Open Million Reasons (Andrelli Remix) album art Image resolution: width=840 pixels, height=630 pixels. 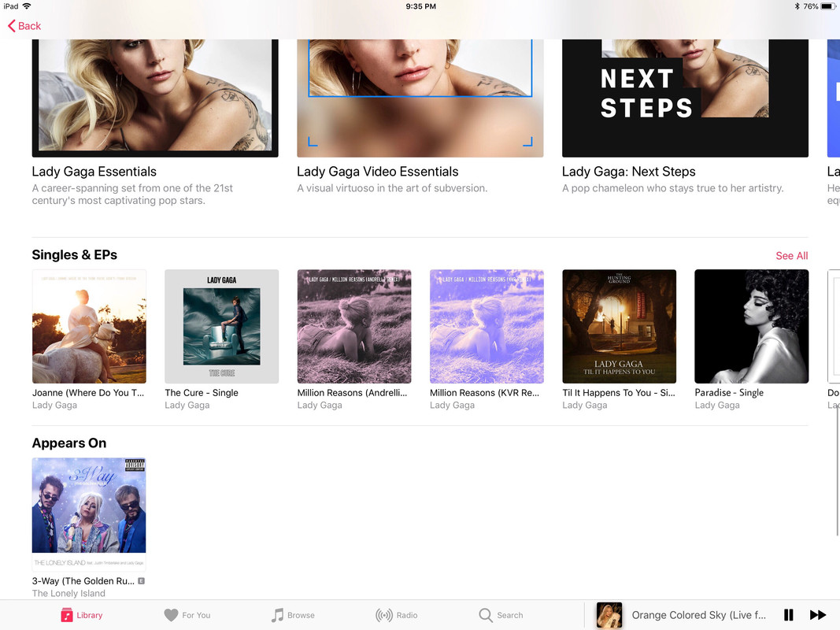[354, 326]
